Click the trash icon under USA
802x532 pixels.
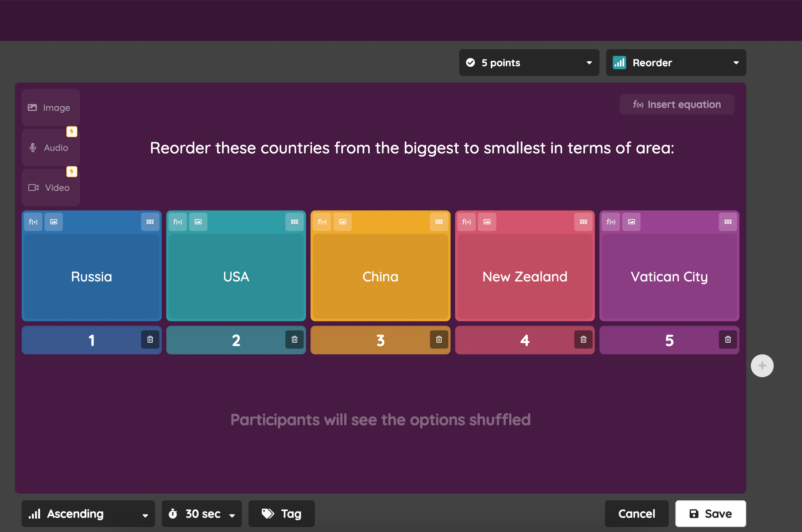coord(294,340)
